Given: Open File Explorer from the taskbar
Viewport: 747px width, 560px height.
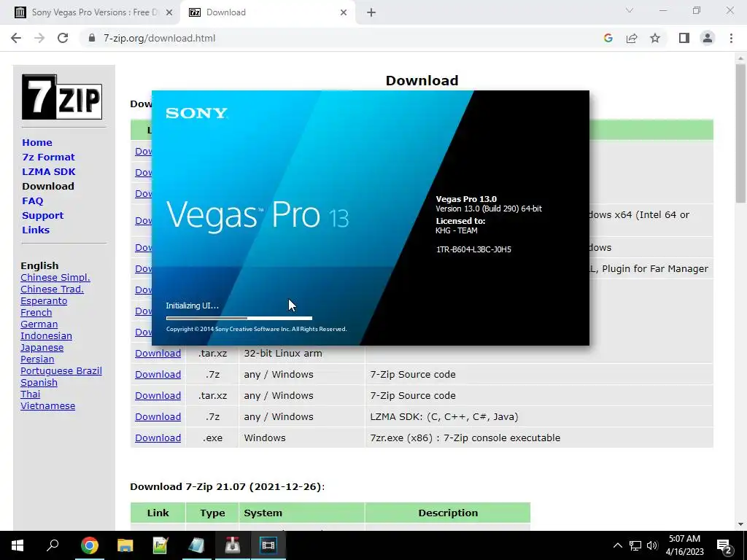Looking at the screenshot, I should pyautogui.click(x=125, y=545).
